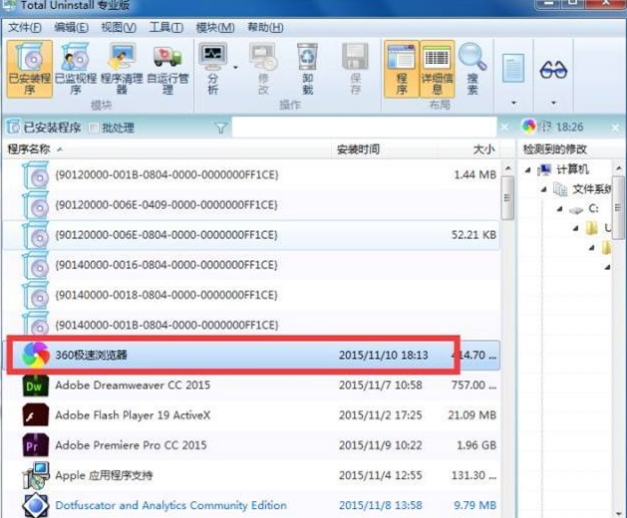This screenshot has height=518, width=627.
Task: Open the 已安装程序 module
Action: pos(30,69)
